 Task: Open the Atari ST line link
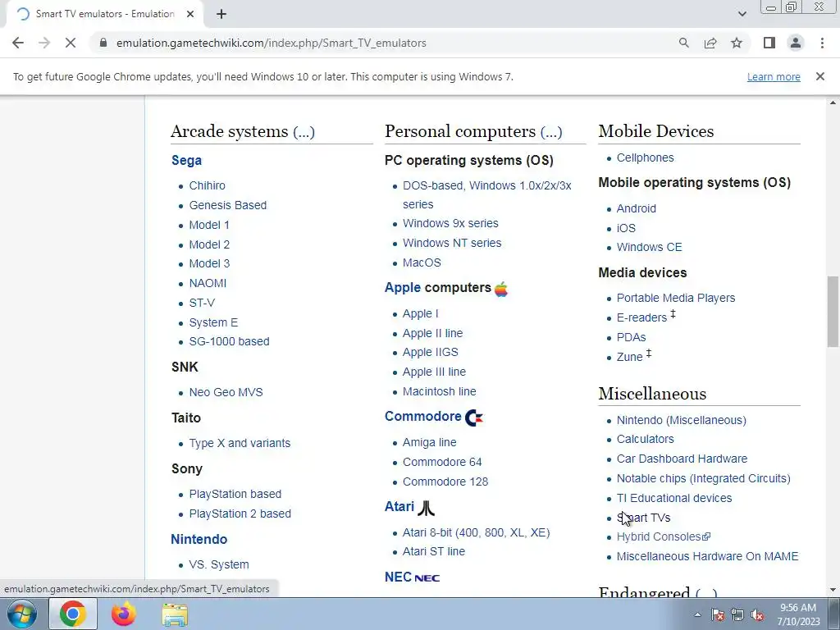[434, 551]
